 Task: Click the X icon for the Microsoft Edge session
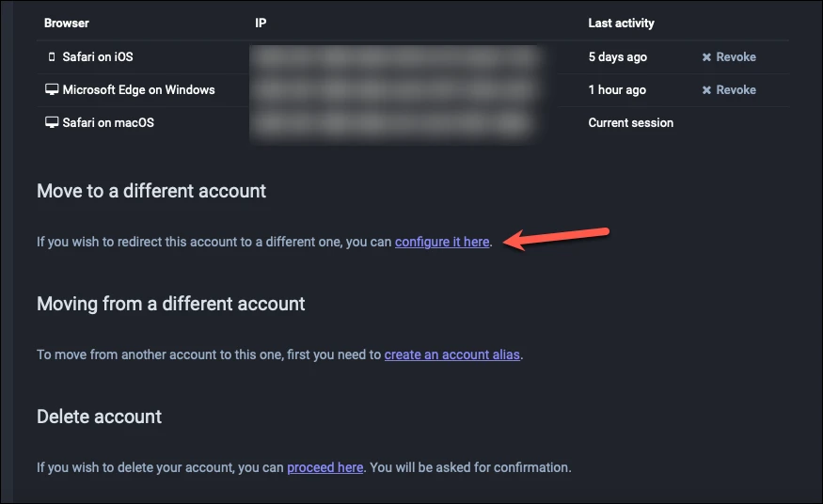coord(706,90)
